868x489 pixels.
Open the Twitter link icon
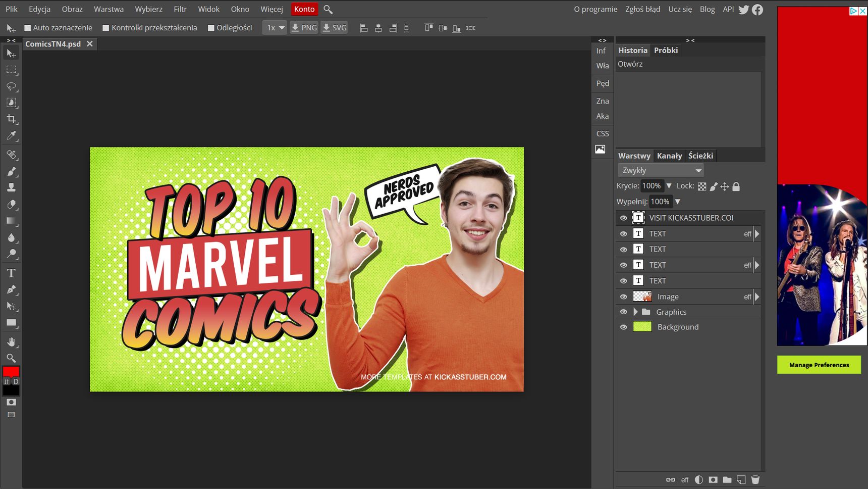click(x=743, y=10)
